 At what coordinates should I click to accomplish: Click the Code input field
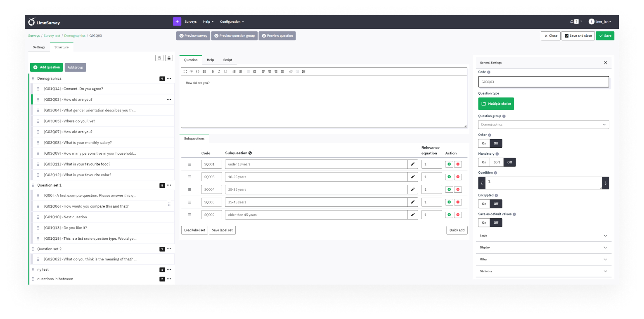[x=543, y=82]
